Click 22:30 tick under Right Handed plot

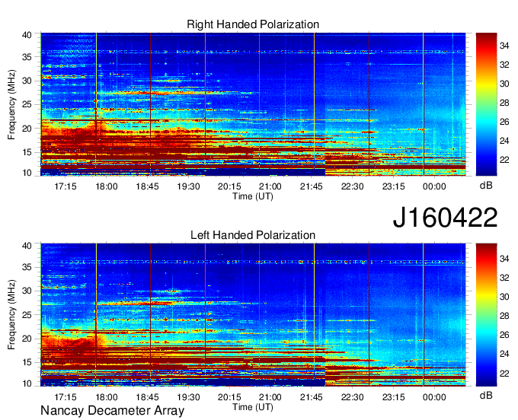[352, 186]
